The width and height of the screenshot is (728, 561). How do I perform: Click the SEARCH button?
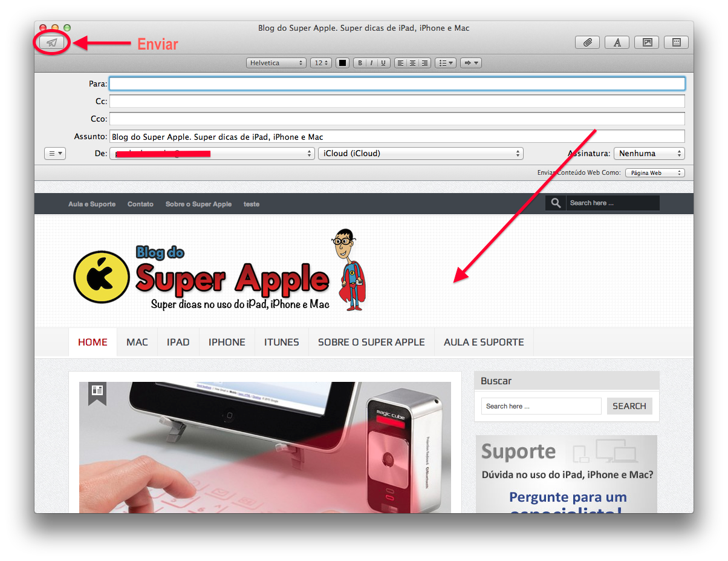(629, 406)
